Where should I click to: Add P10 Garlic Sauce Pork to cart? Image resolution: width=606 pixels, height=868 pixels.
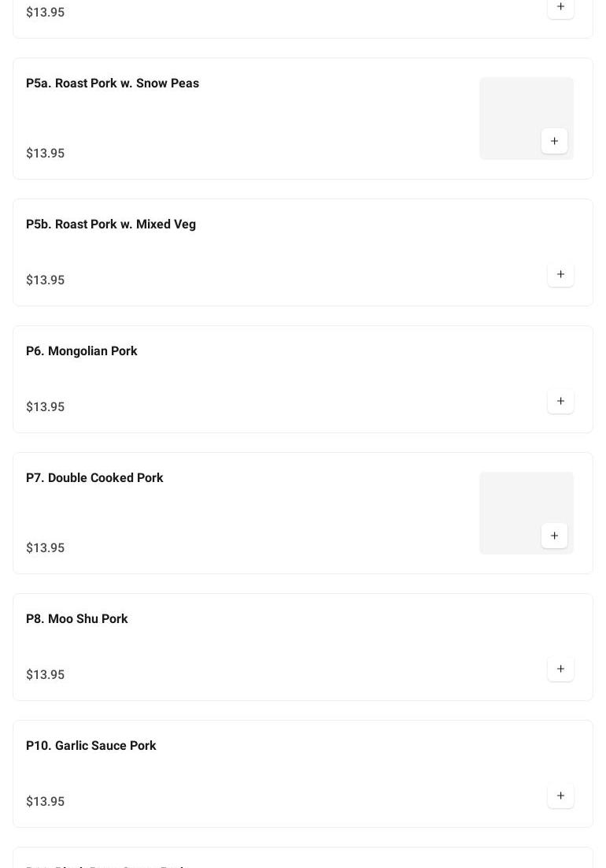(x=560, y=796)
